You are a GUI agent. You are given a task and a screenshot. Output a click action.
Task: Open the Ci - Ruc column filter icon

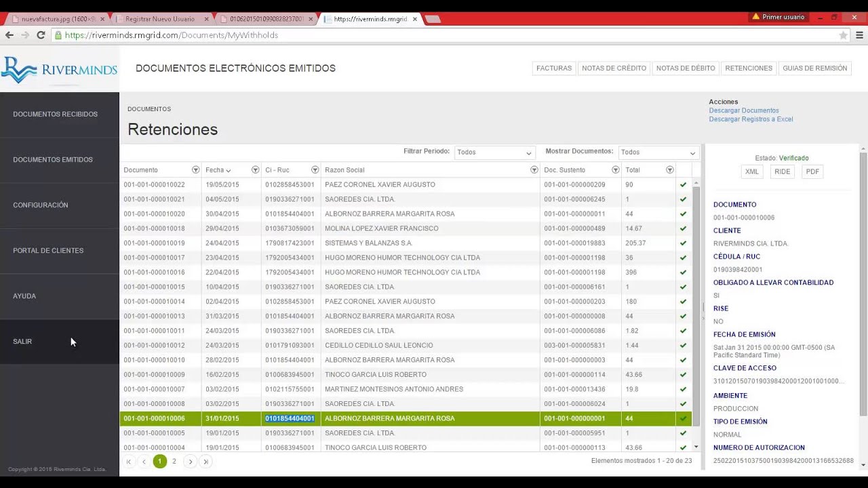click(x=315, y=170)
